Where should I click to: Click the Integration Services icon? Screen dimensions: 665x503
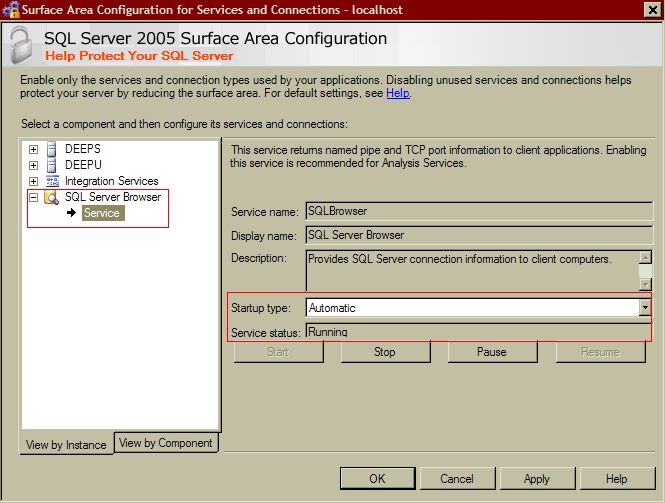[52, 182]
